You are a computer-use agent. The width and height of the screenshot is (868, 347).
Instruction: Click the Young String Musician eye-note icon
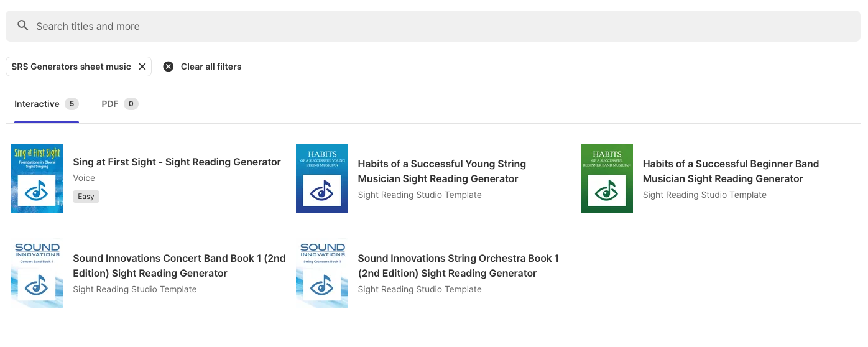[321, 190]
